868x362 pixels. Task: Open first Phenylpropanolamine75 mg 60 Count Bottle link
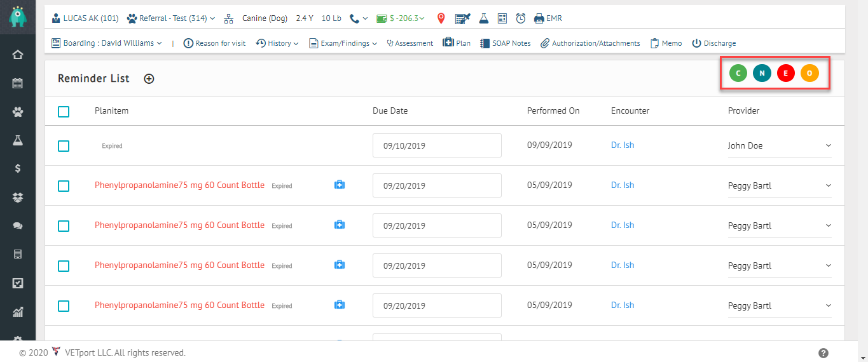(x=179, y=185)
